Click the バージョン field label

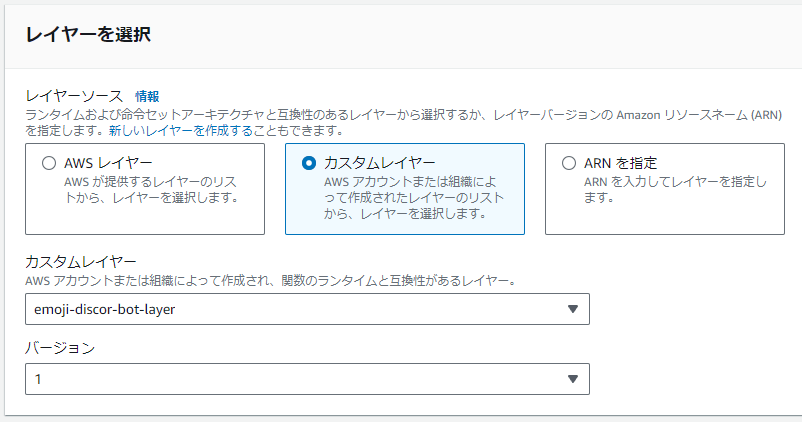pyautogui.click(x=60, y=348)
